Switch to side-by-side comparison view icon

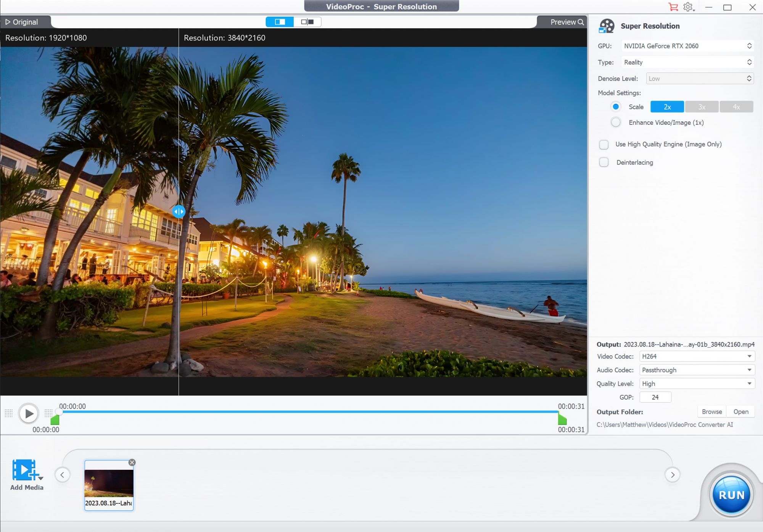point(307,22)
